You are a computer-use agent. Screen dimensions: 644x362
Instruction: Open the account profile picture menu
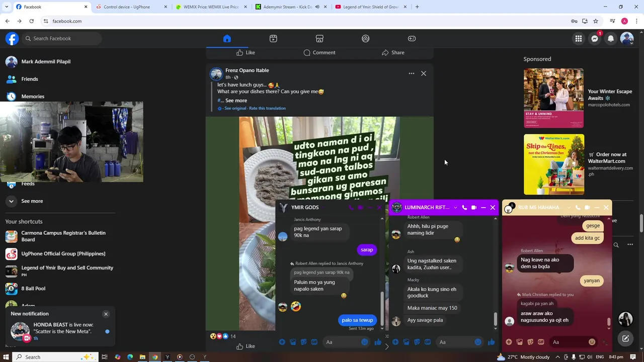click(x=627, y=39)
